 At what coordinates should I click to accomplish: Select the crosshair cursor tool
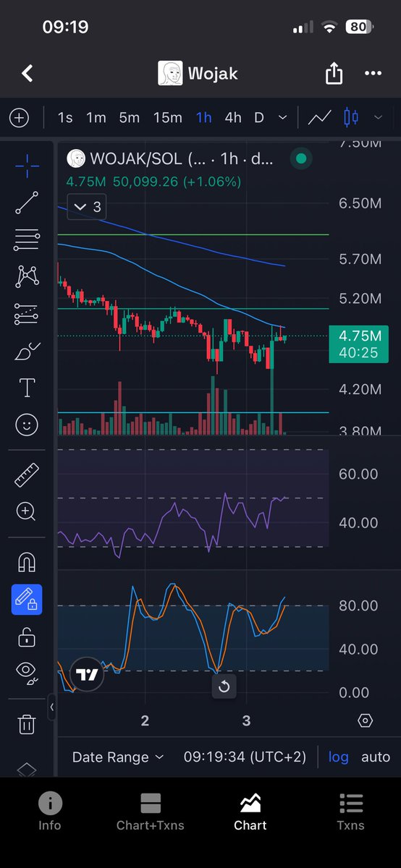[27, 166]
